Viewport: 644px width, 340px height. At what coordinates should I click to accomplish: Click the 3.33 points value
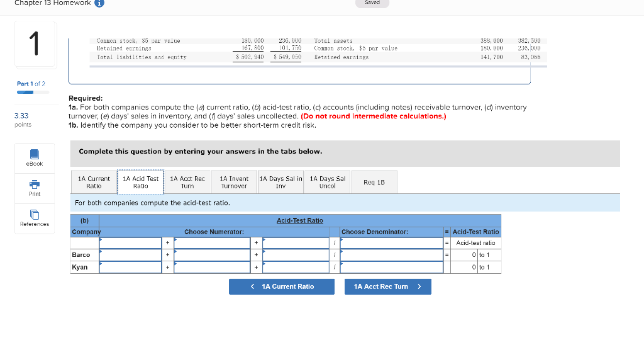click(x=21, y=116)
